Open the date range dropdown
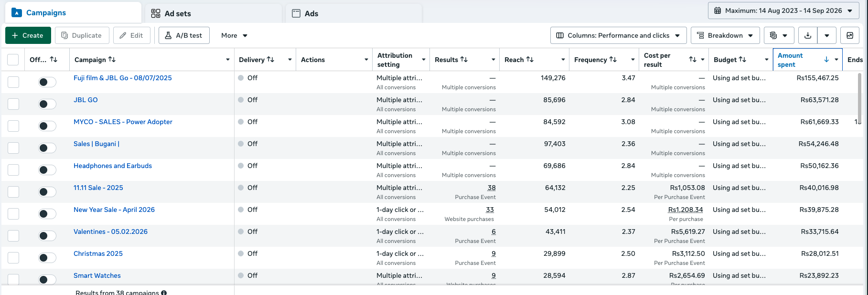Image resolution: width=868 pixels, height=295 pixels. (x=783, y=11)
